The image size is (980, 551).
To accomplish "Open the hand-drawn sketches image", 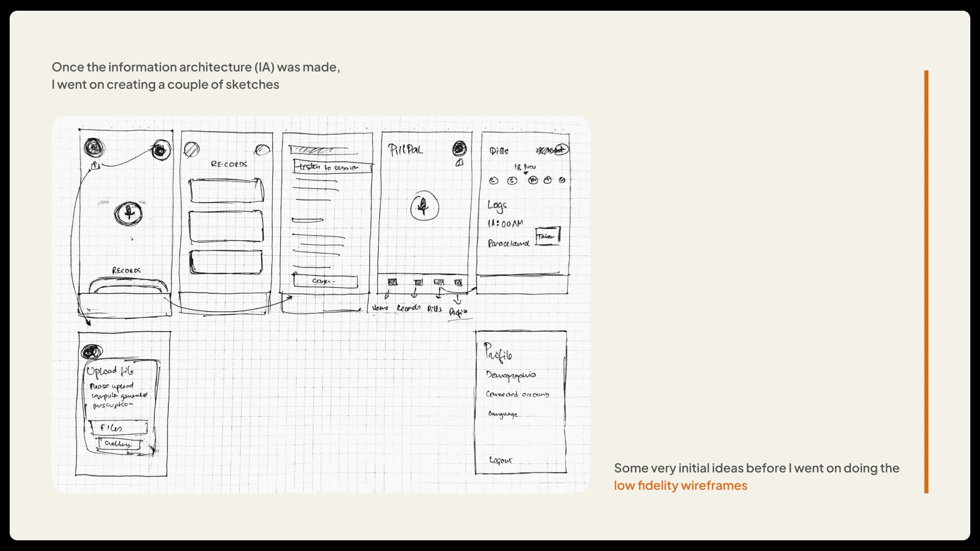I will pyautogui.click(x=321, y=304).
